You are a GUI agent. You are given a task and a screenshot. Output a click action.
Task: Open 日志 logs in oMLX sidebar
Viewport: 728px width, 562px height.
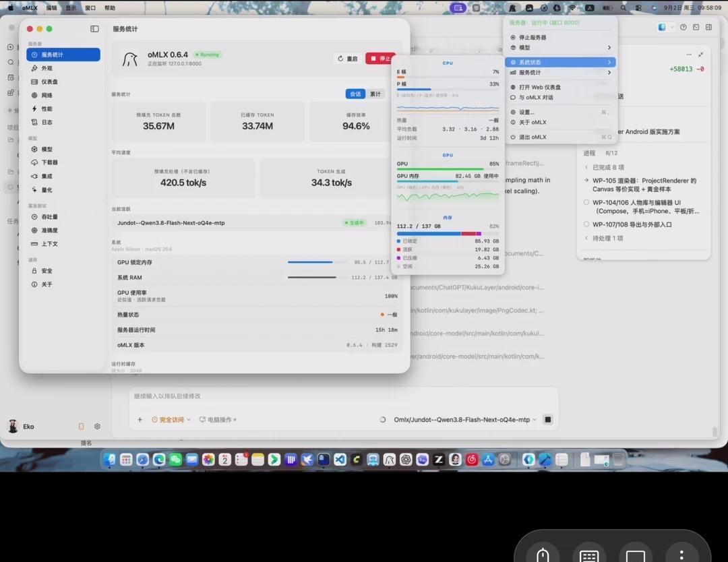(x=63, y=122)
